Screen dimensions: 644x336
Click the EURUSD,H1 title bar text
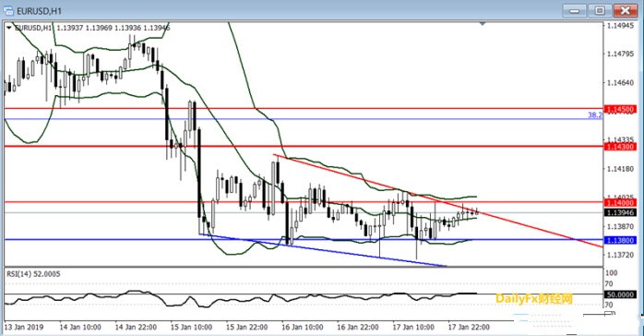pyautogui.click(x=39, y=11)
